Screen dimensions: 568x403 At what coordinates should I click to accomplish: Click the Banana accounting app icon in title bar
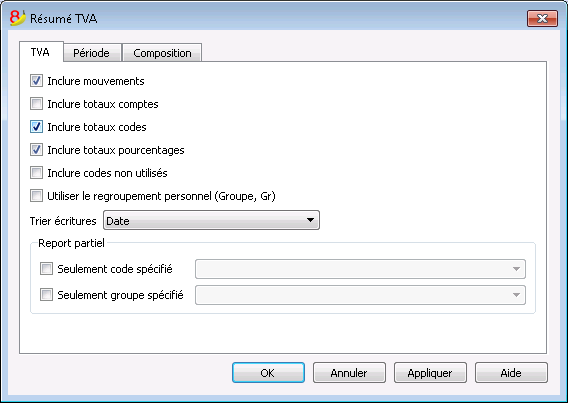(17, 18)
